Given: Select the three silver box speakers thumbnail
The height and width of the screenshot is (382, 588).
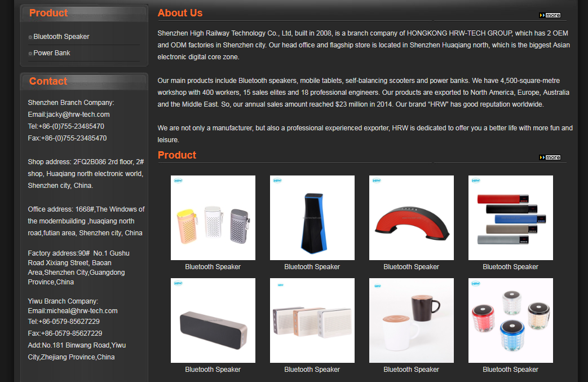Looking at the screenshot, I should pyautogui.click(x=312, y=320).
